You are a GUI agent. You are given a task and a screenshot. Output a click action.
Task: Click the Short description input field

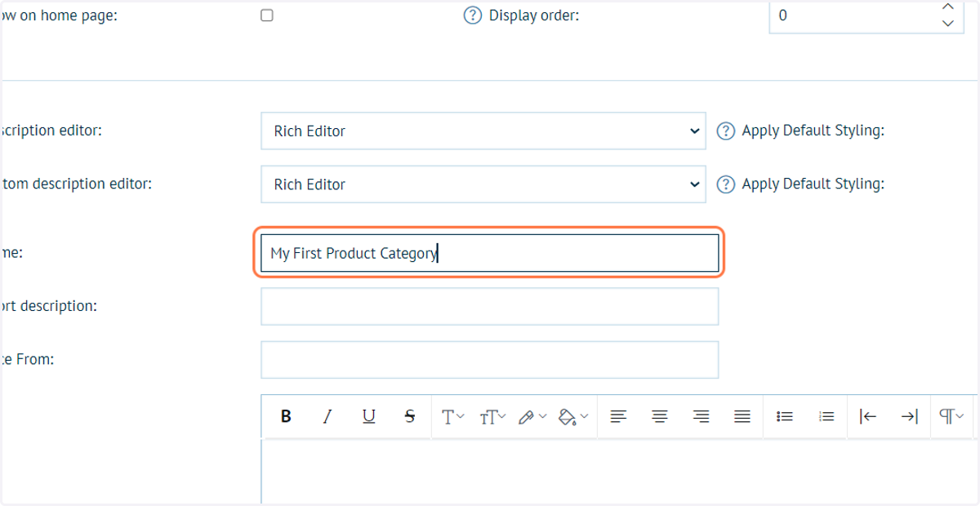pos(490,306)
